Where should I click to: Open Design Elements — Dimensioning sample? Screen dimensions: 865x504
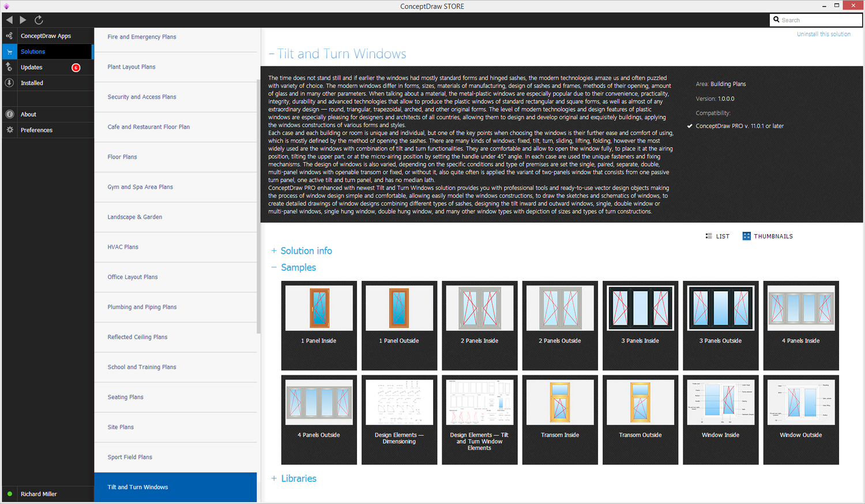tap(399, 420)
